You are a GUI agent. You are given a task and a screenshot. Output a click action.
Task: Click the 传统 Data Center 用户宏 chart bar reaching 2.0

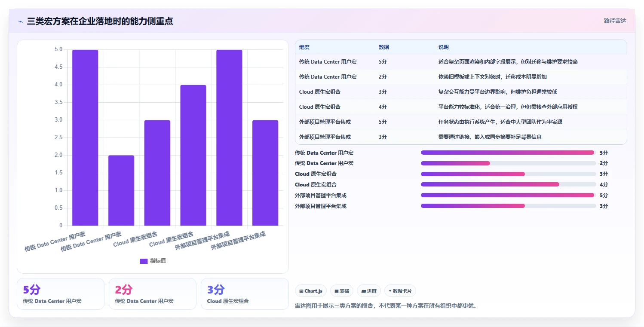coord(121,190)
